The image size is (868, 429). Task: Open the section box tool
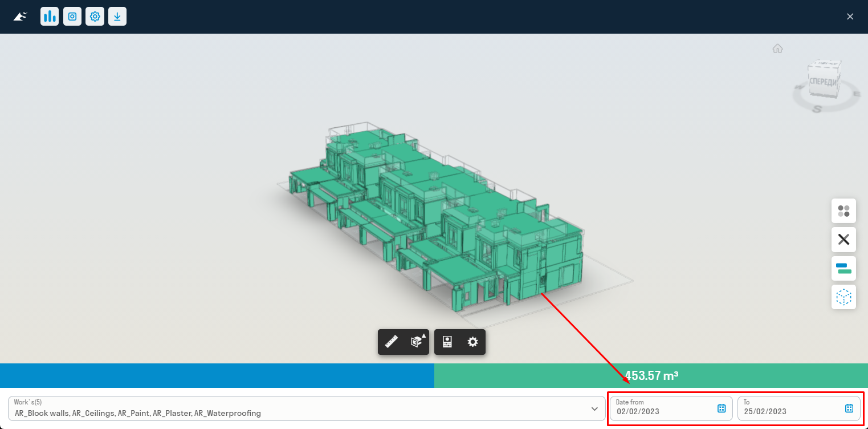(x=417, y=342)
